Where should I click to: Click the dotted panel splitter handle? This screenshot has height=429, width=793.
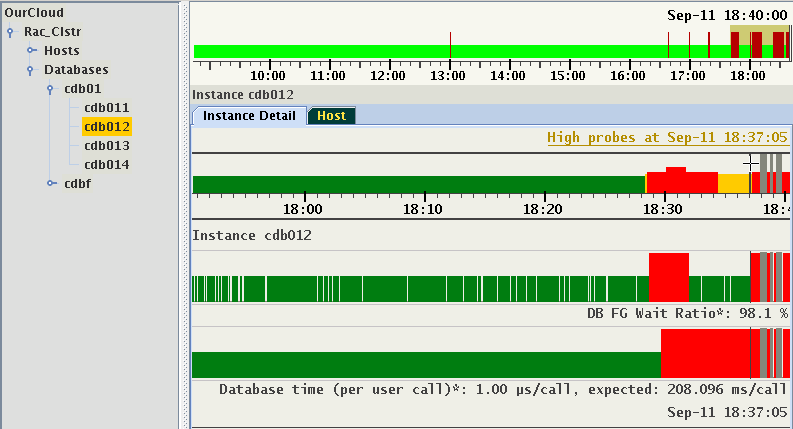(x=185, y=214)
